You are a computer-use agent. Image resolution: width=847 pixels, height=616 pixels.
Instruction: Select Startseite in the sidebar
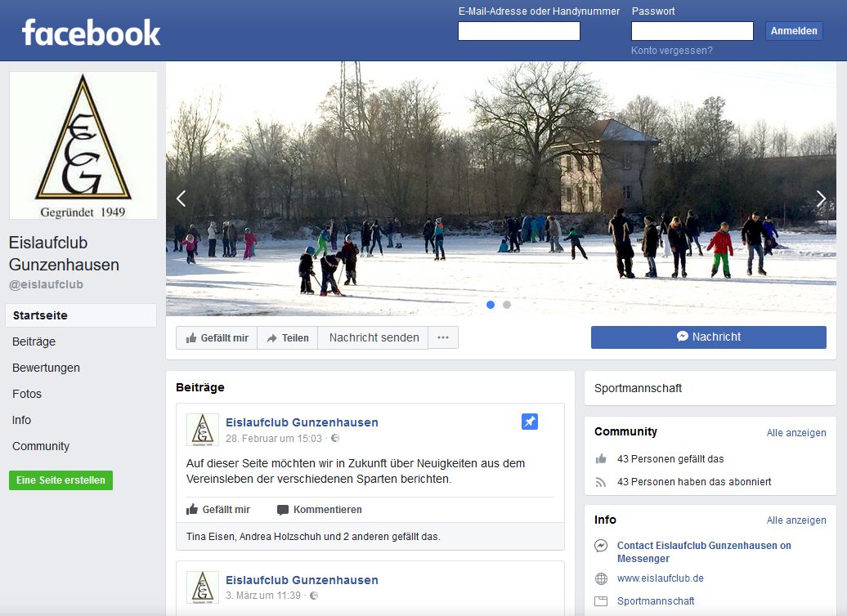[81, 315]
